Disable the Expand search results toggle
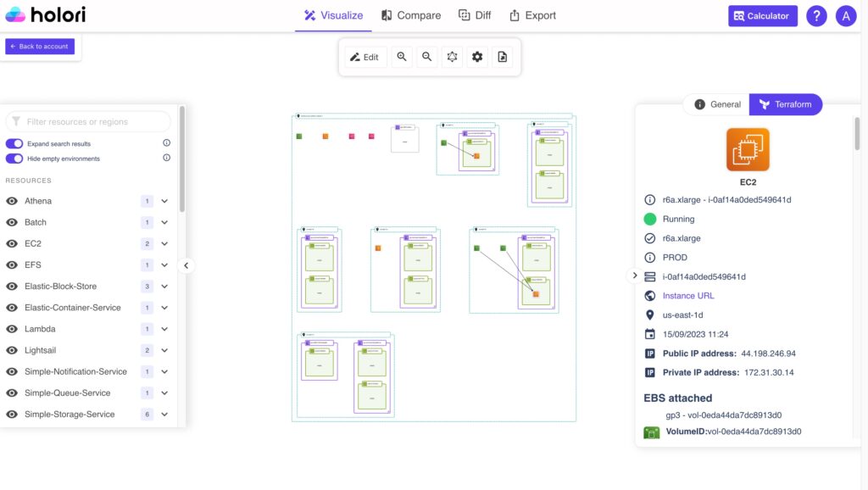 pyautogui.click(x=14, y=142)
